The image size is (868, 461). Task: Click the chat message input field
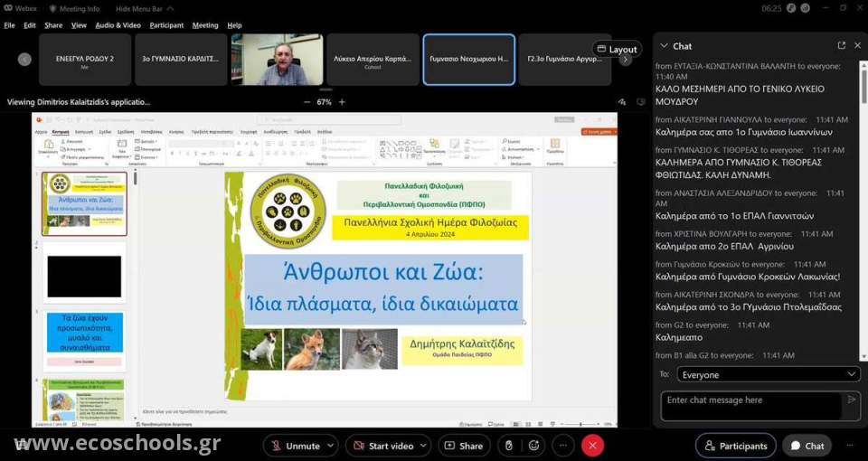(750, 406)
